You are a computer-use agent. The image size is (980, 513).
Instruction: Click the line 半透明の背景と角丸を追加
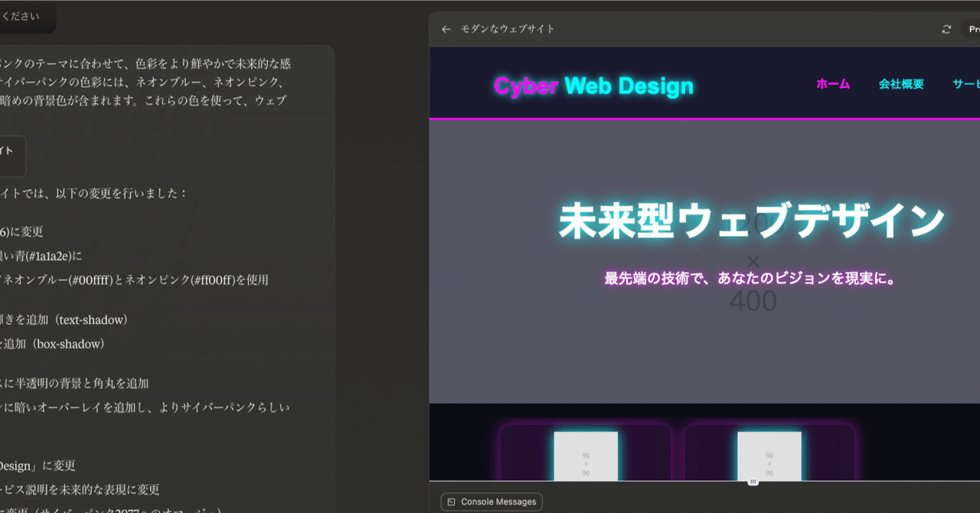click(74, 383)
